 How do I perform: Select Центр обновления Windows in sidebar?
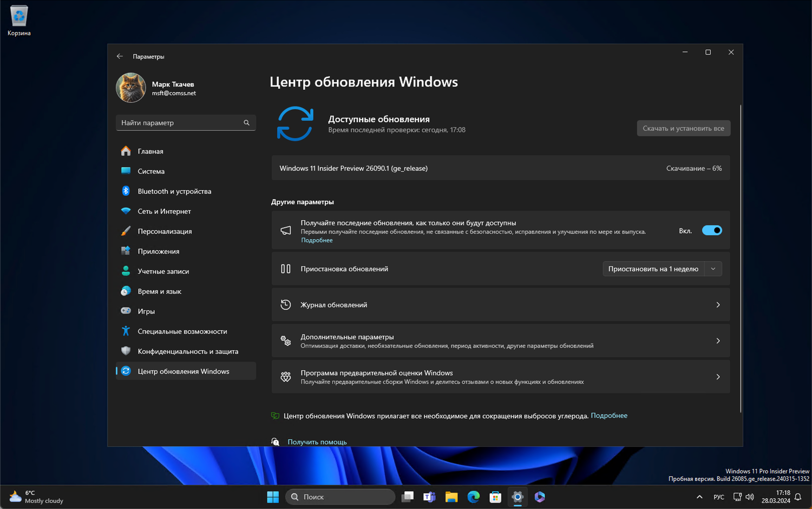184,371
